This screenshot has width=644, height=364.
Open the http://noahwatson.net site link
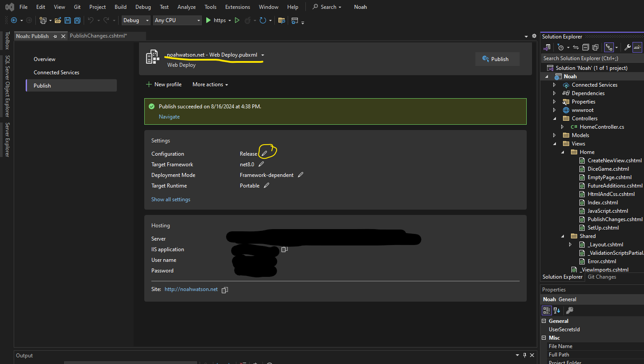pyautogui.click(x=191, y=289)
